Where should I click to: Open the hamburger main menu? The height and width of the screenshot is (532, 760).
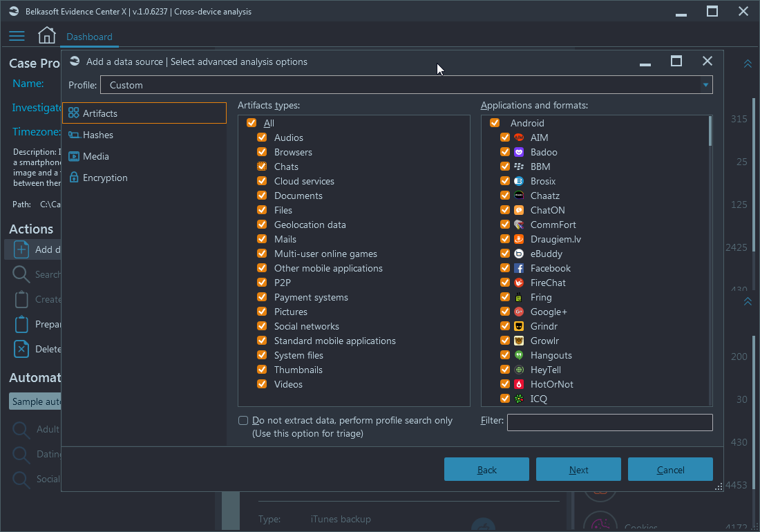[x=17, y=36]
